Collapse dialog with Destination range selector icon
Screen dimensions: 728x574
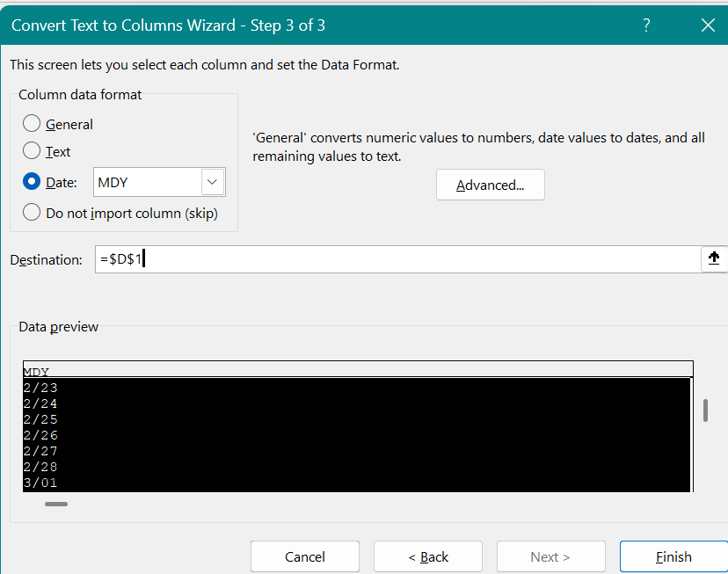click(714, 258)
